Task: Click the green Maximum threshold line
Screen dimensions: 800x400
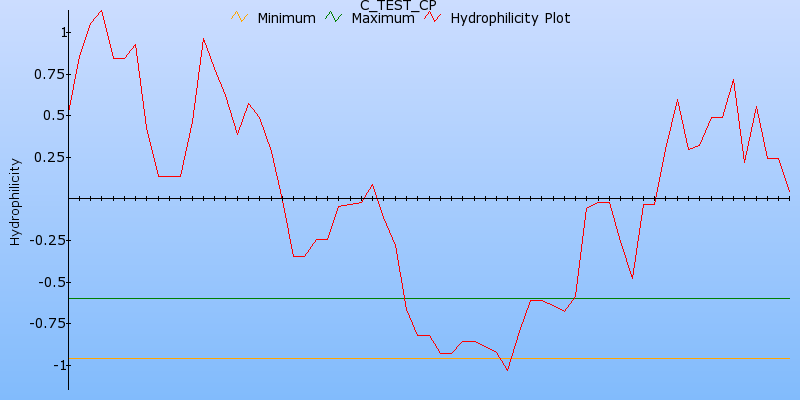Action: pos(429,298)
